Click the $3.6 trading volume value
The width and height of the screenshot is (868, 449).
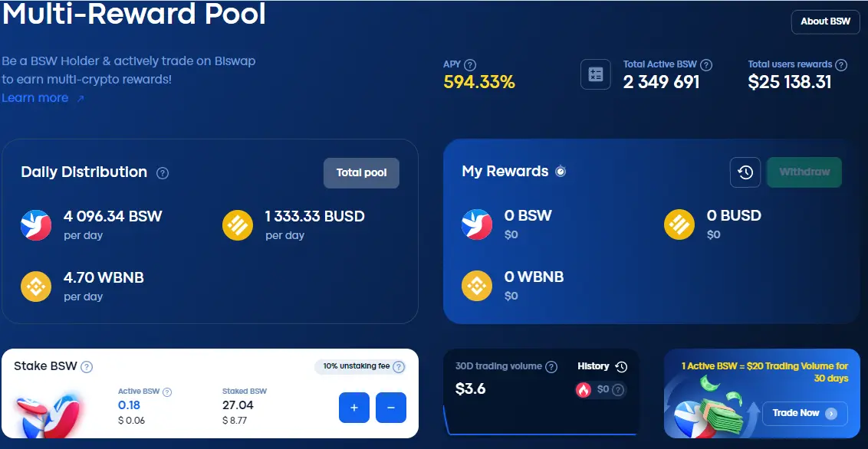pos(471,389)
